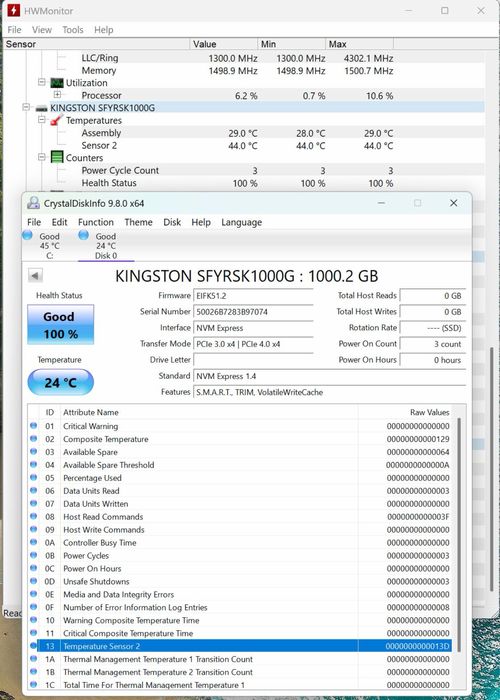
Task: Click the HWMonitor lightning app icon
Action: coord(14,10)
